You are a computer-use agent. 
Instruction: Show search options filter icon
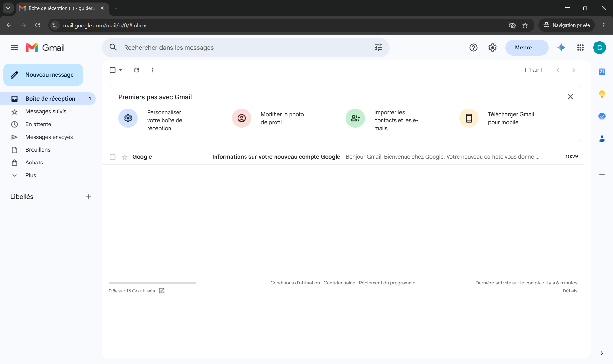tap(378, 48)
